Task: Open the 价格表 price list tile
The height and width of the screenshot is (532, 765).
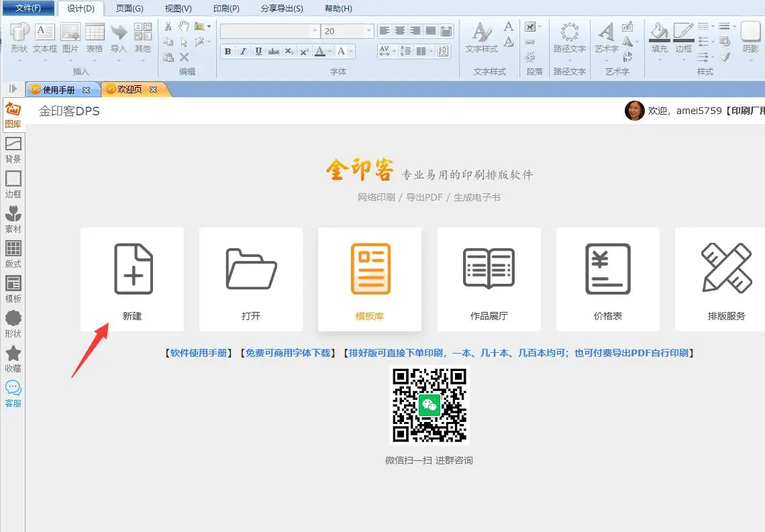Action: (607, 278)
